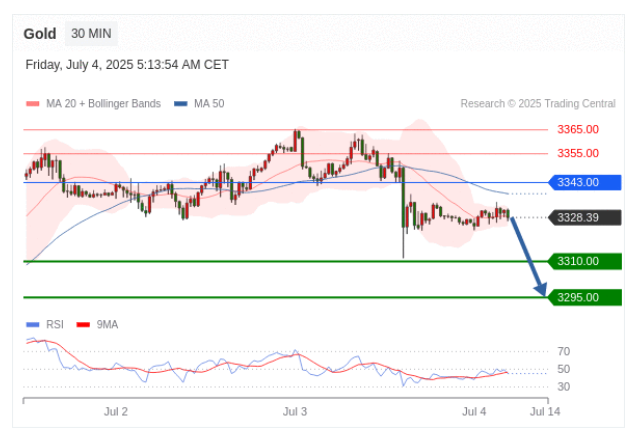Screen dimensions: 643x445
Task: Click the dark blue MA 50 swatch
Action: pyautogui.click(x=180, y=104)
